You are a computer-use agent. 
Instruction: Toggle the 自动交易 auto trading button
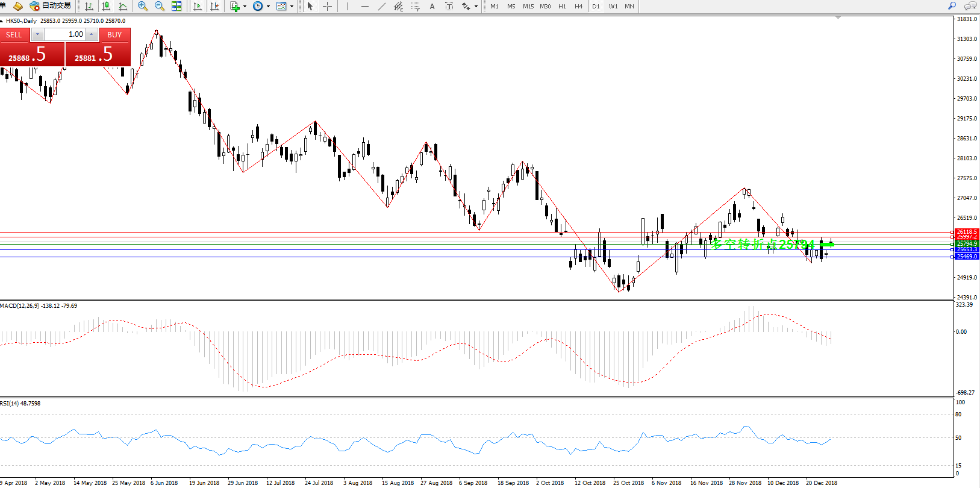coord(51,6)
